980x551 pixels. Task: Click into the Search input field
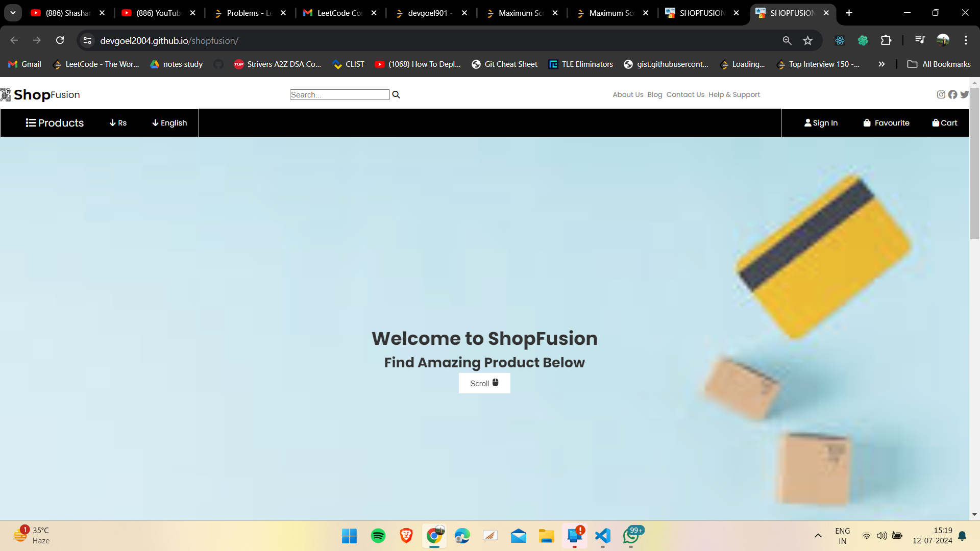point(339,94)
